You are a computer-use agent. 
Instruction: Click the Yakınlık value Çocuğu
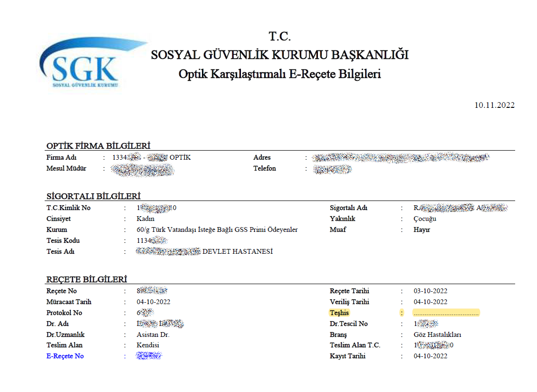425,219
